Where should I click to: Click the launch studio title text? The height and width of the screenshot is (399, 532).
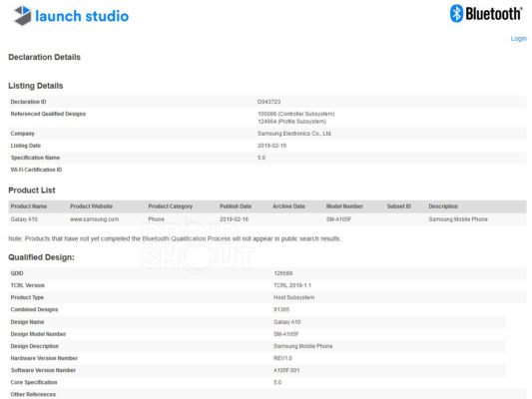coord(82,16)
